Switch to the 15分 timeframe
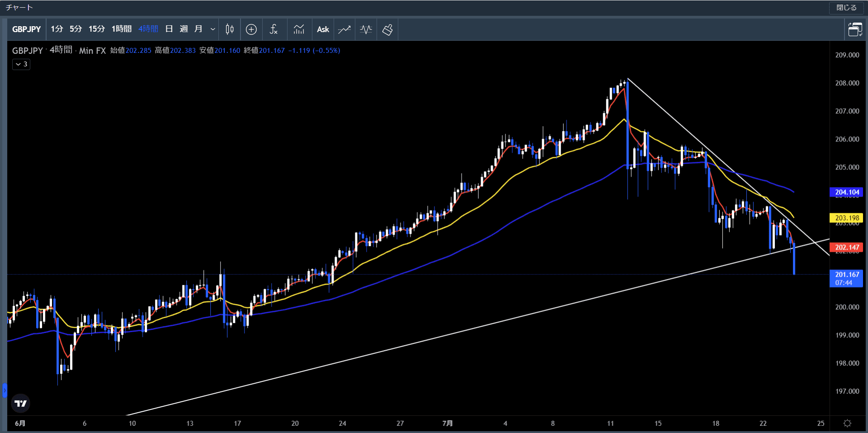This screenshot has height=433, width=868. 96,29
